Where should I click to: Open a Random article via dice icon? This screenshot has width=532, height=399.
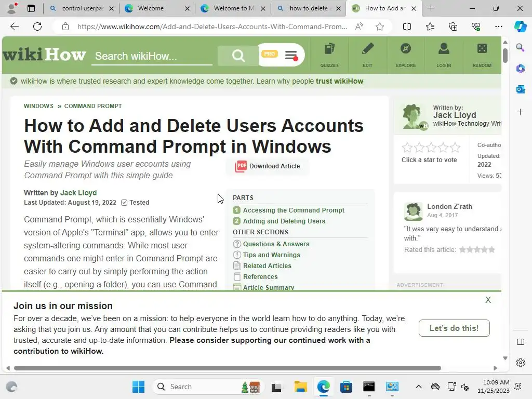pos(482,55)
